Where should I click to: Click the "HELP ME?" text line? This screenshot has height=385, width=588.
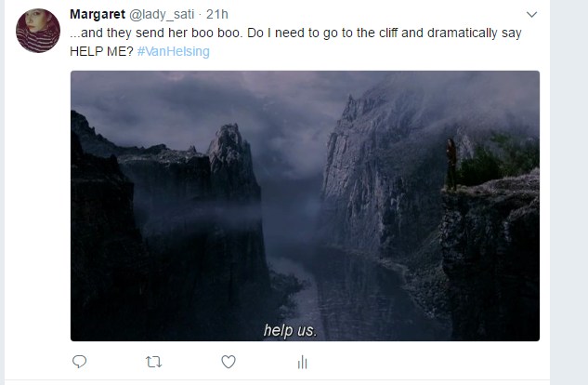(x=101, y=51)
